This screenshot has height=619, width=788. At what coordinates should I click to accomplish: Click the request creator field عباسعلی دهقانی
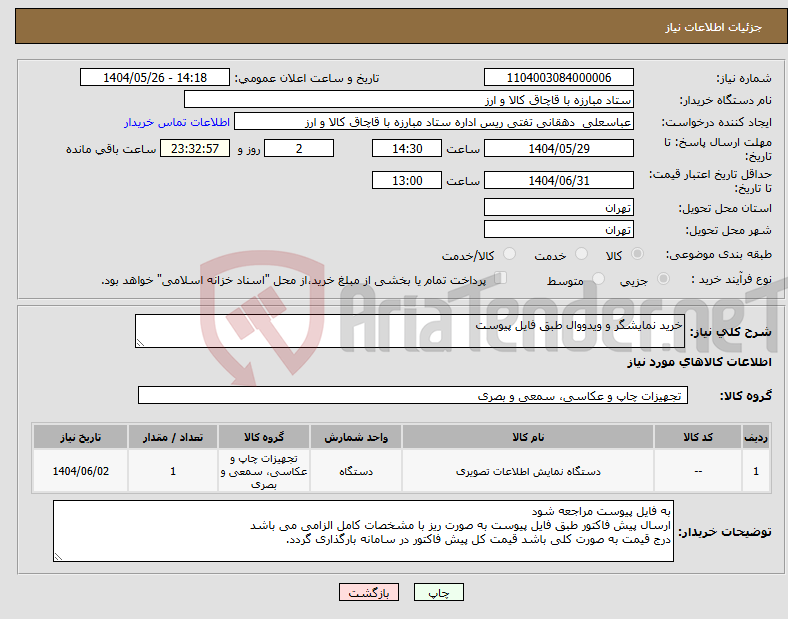point(434,122)
